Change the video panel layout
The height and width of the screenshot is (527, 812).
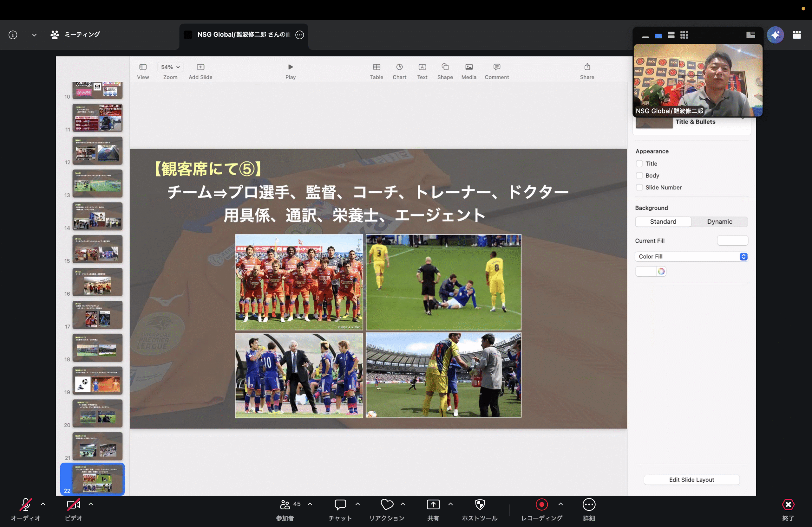[750, 35]
